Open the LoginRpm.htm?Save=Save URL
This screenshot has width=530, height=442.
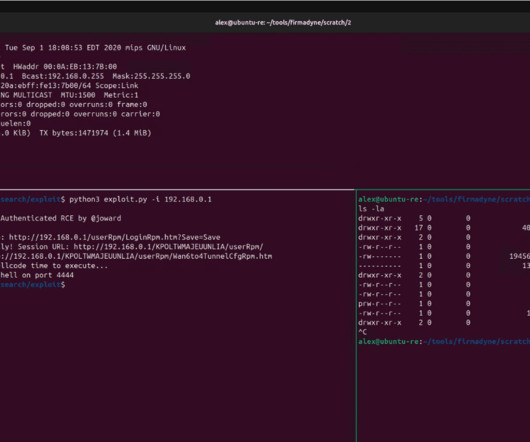pyautogui.click(x=115, y=237)
